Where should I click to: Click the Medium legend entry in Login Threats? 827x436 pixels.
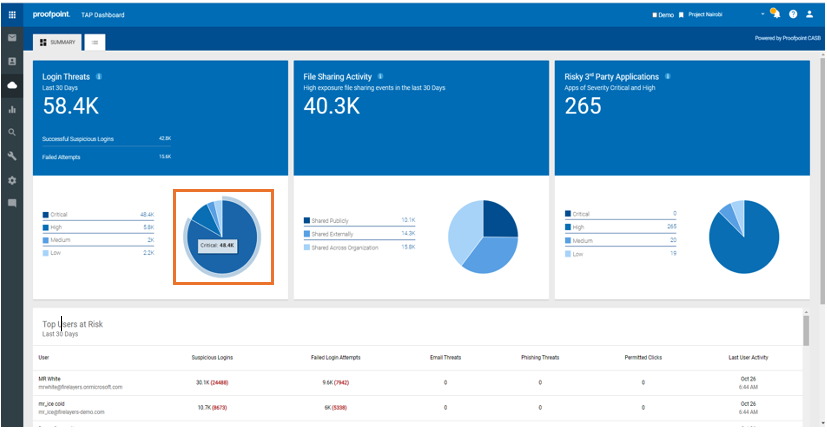click(98, 240)
